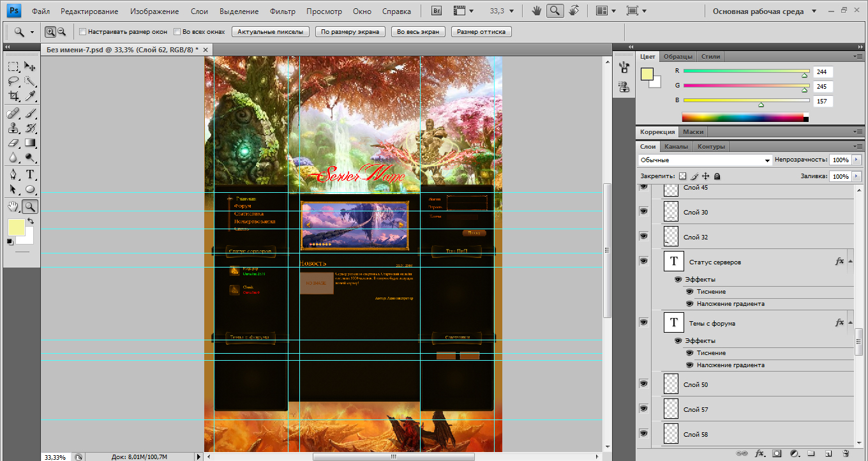Switch to 'Каналы' tab
868x461 pixels.
(x=676, y=146)
